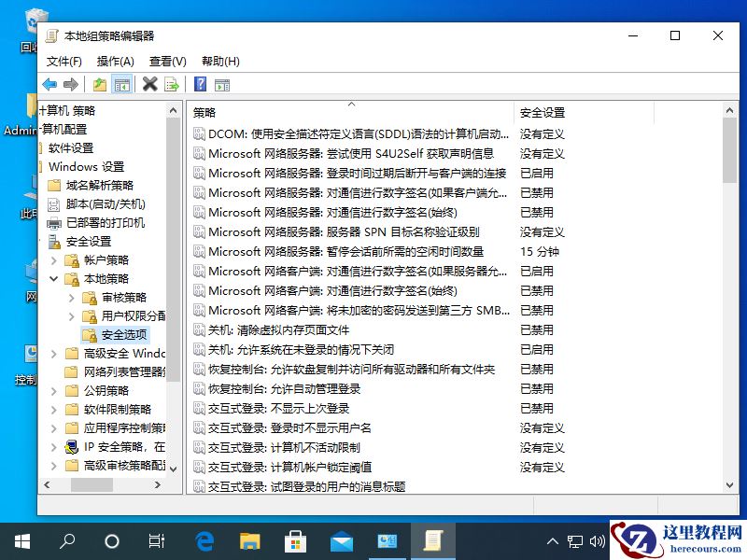Click the speaker icon in system tray
The width and height of the screenshot is (747, 560).
tap(599, 541)
